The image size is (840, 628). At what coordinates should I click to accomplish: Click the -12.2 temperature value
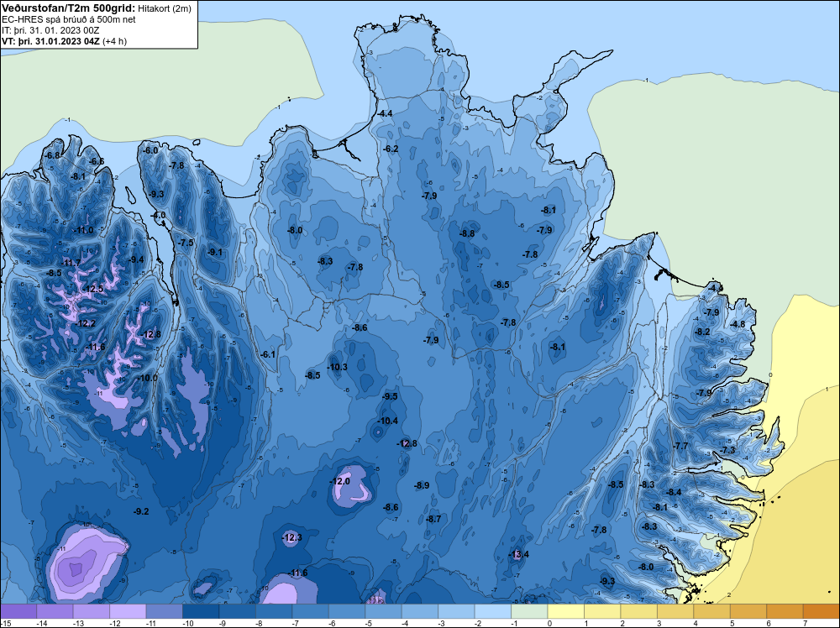point(86,324)
